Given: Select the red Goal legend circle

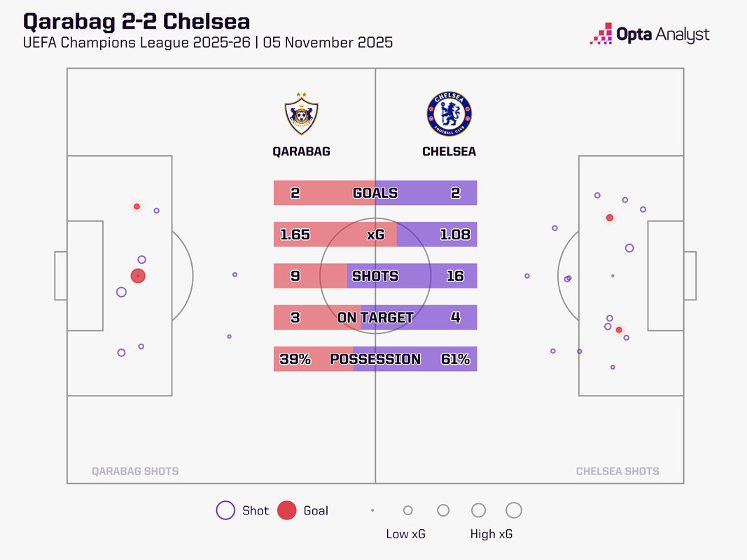Looking at the screenshot, I should click(286, 510).
